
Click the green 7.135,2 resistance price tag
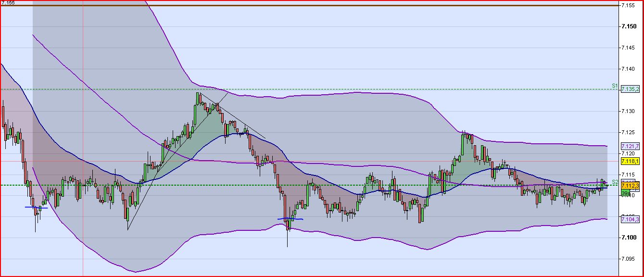(x=630, y=89)
